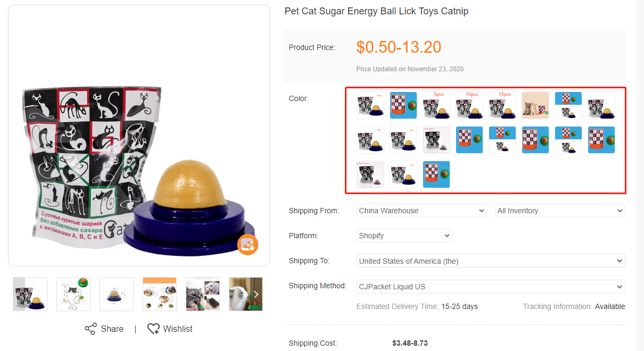Open the cat licking collage thumbnail
Screen dimensions: 644x351
click(203, 294)
